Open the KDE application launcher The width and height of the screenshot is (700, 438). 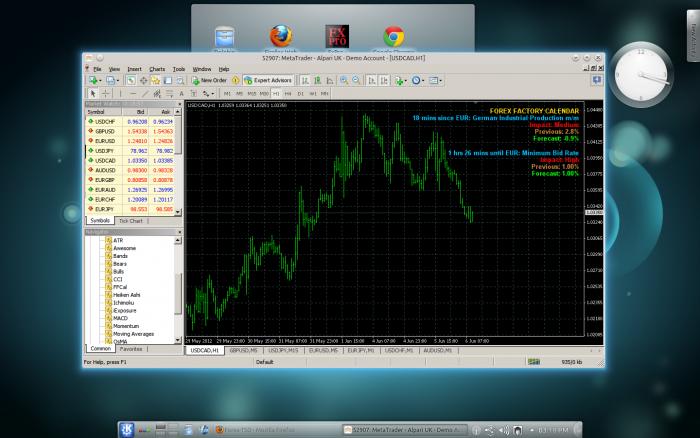(126, 430)
